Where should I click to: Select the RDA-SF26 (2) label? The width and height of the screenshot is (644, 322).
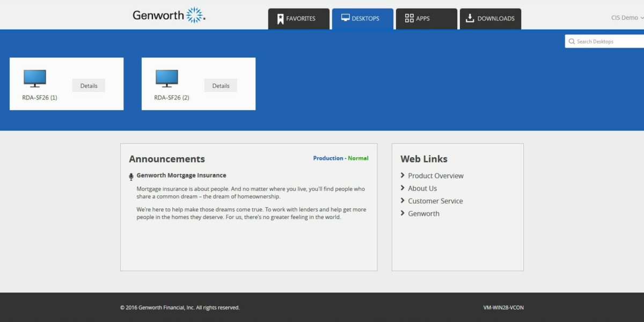(172, 98)
